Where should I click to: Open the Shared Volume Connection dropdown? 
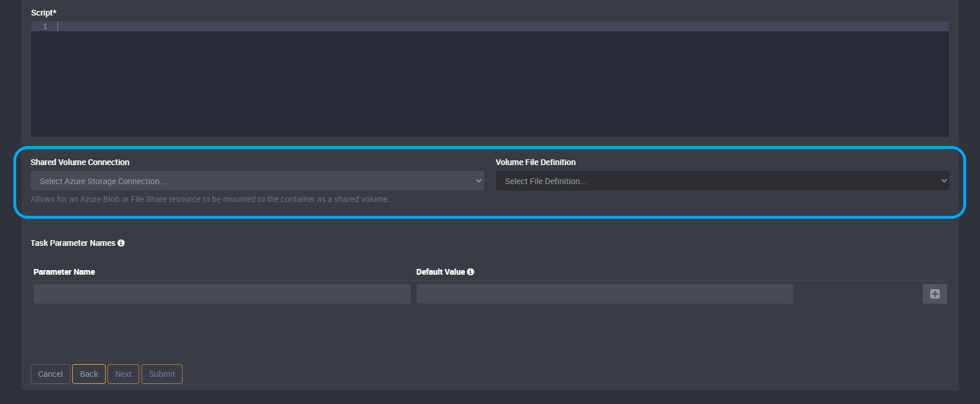257,181
